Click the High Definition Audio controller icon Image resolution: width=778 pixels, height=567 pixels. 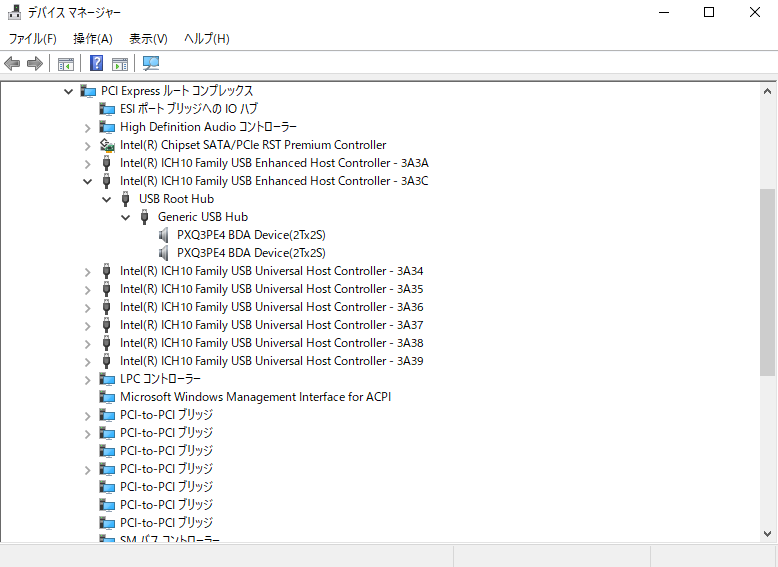(107, 127)
